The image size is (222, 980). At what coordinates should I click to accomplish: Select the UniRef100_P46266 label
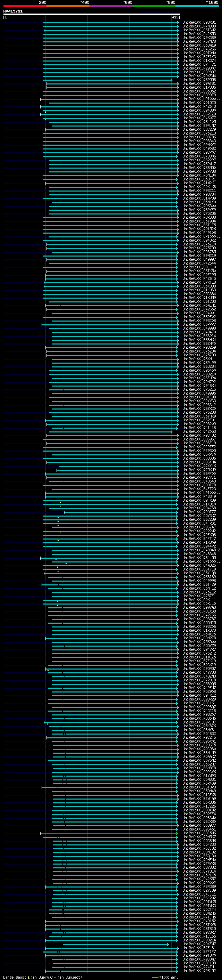coord(199,49)
